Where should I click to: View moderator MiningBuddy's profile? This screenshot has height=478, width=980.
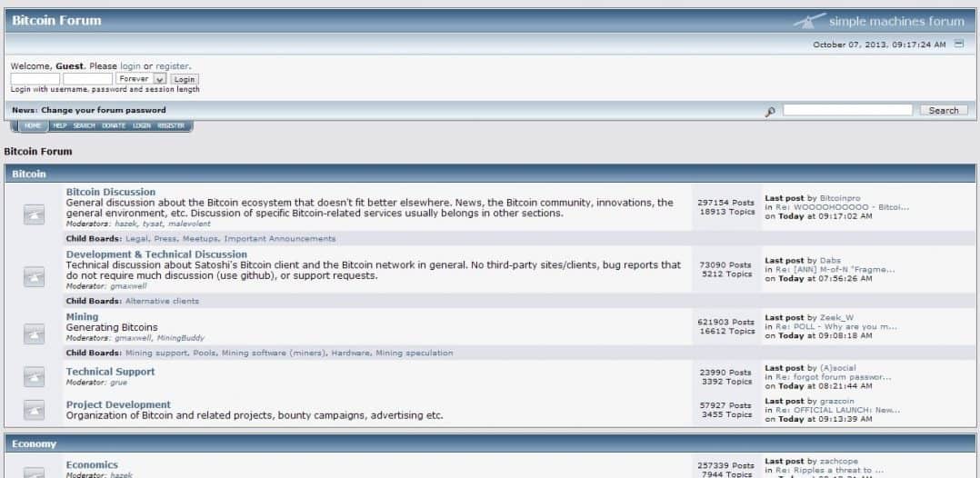pos(180,338)
